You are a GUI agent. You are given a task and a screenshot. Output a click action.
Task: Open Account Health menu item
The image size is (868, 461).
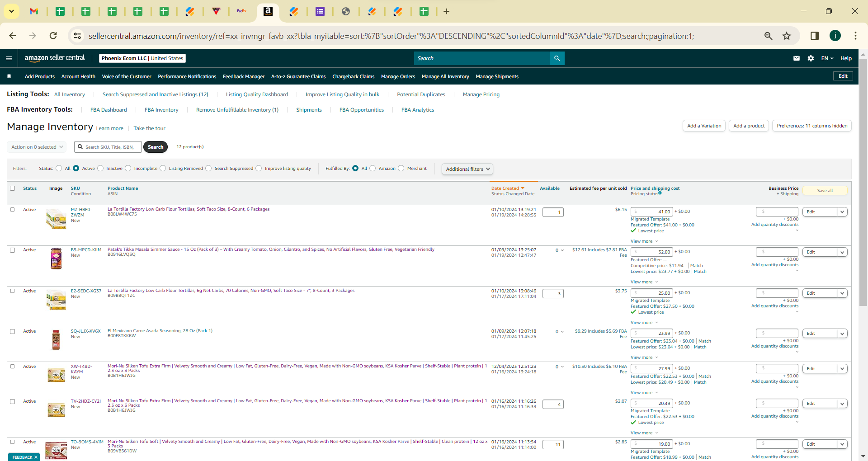78,76
